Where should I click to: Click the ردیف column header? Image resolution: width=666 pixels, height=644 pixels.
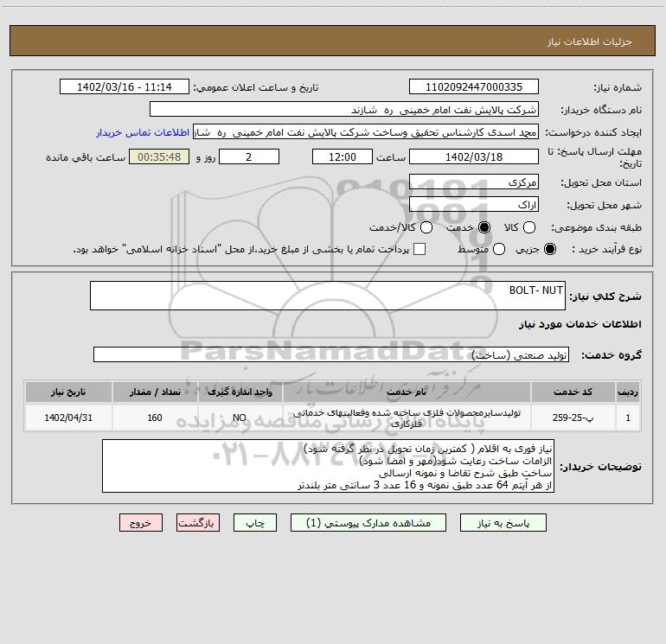click(628, 392)
